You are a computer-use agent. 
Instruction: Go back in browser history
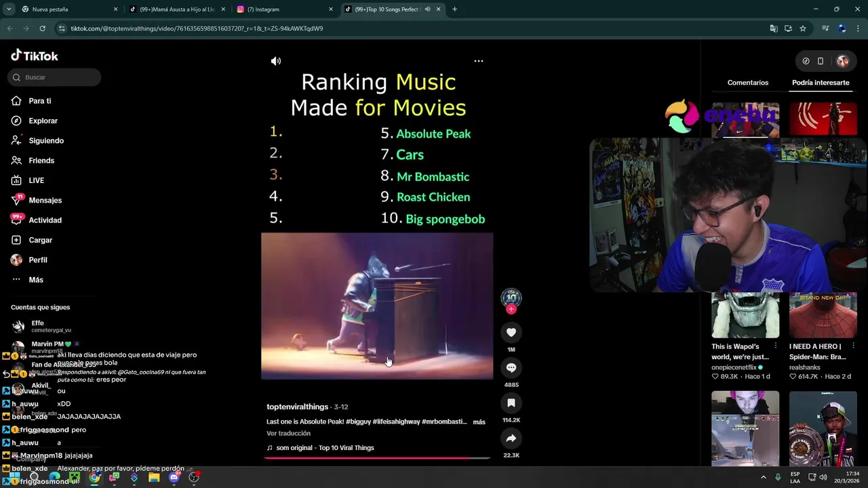click(9, 28)
